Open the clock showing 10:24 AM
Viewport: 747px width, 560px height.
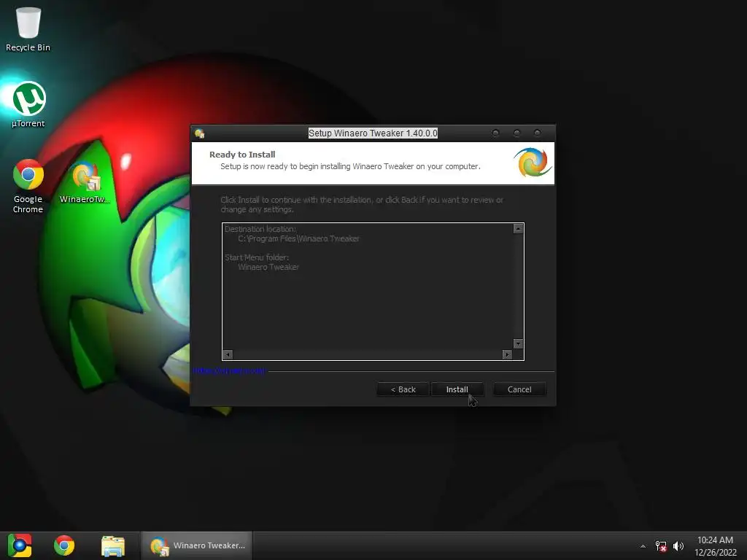(x=715, y=545)
